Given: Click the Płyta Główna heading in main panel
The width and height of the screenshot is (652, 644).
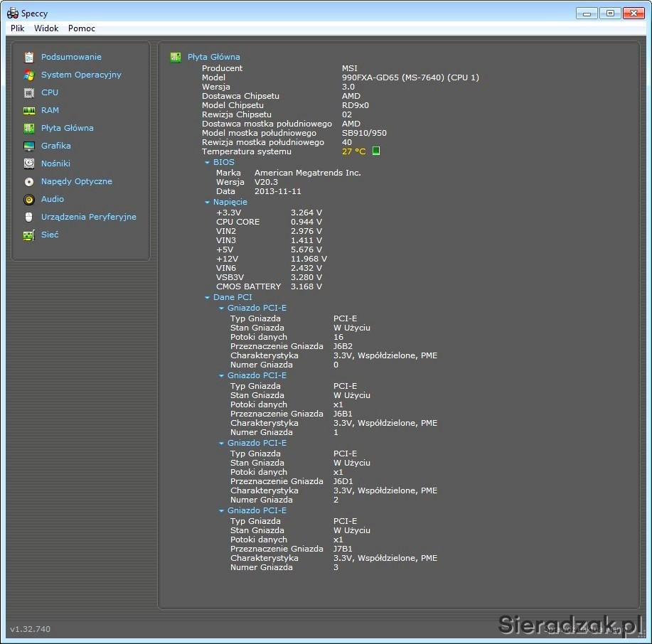Looking at the screenshot, I should (214, 57).
